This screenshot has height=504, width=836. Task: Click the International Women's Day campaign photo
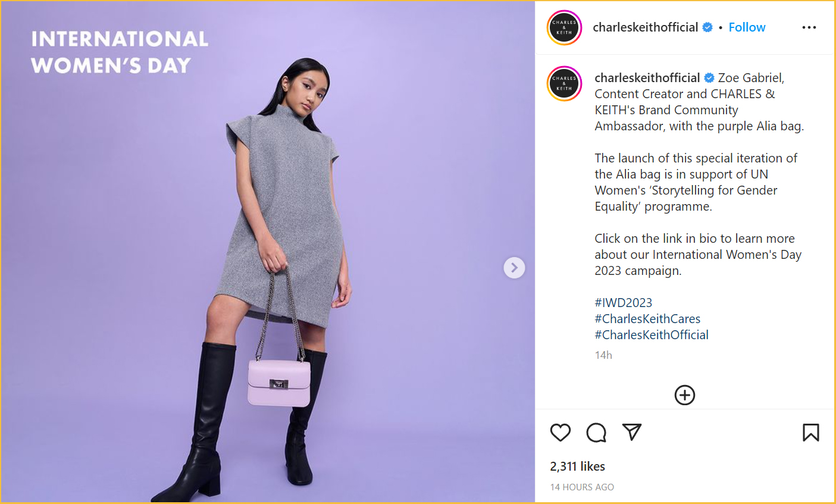point(268,252)
